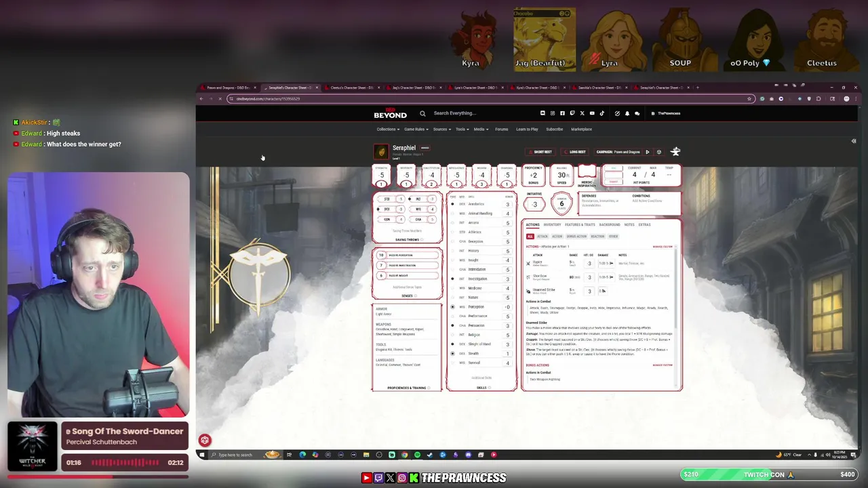868x488 pixels.
Task: Expand the Media dropdown menu
Action: point(481,129)
